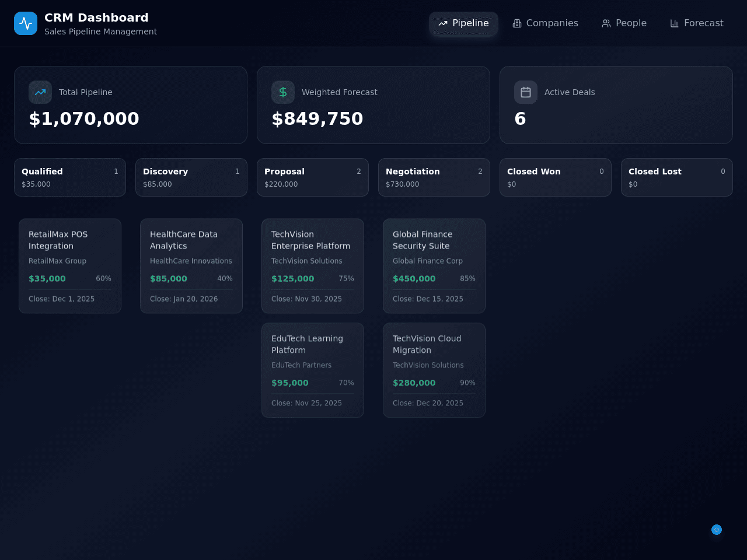Go to the People tab

[x=624, y=23]
